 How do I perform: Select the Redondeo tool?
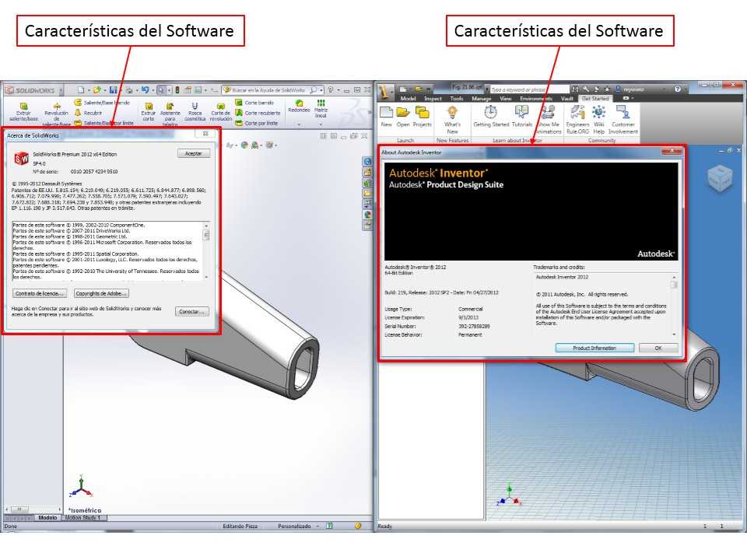tap(299, 107)
